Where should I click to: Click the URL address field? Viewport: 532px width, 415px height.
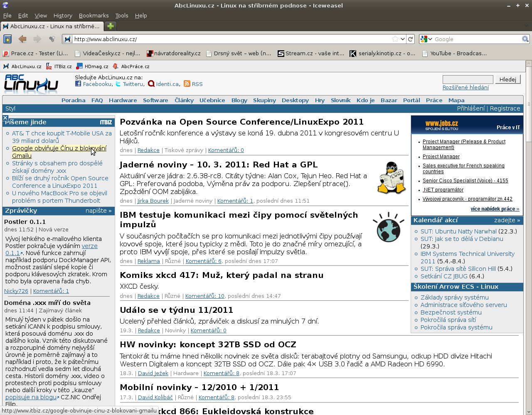[232, 39]
